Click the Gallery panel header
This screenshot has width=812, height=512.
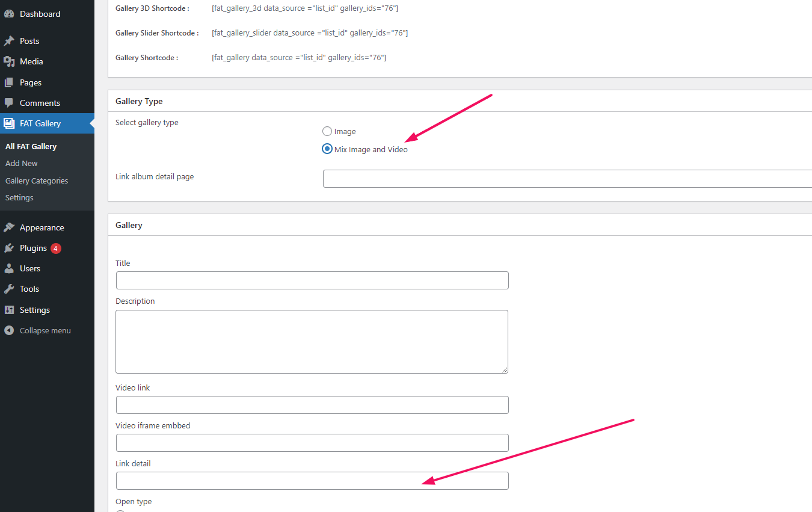pos(460,225)
